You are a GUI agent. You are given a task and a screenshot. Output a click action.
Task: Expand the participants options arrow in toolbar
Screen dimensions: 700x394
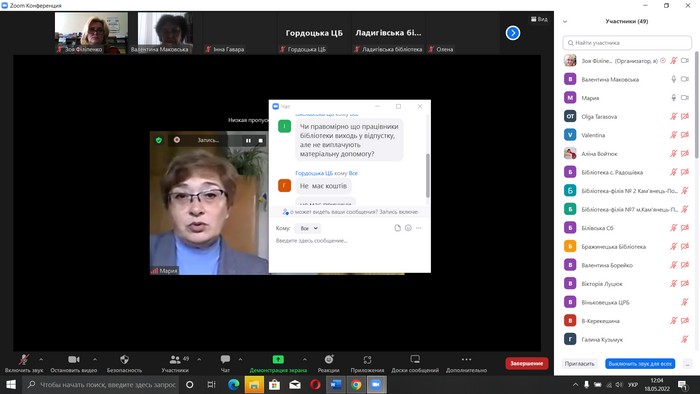click(199, 359)
